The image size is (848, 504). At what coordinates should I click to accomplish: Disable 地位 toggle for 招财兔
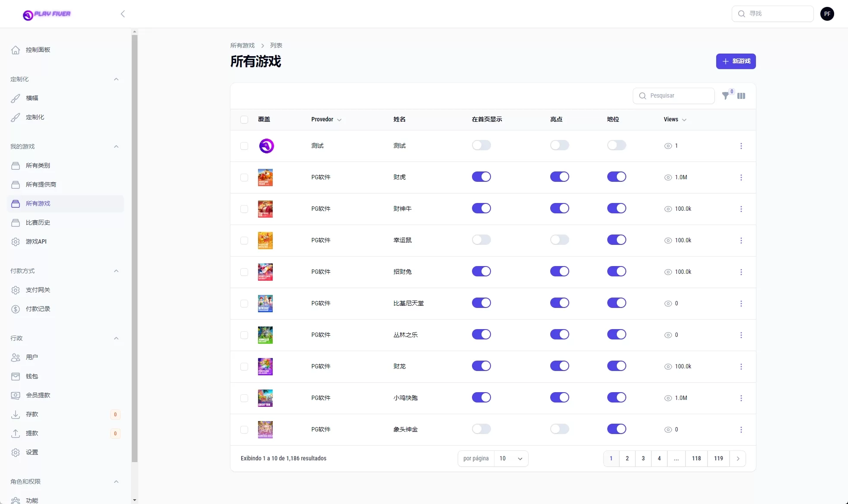pyautogui.click(x=617, y=271)
